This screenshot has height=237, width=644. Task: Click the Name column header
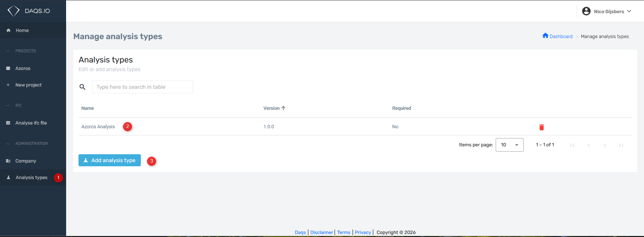tap(87, 108)
